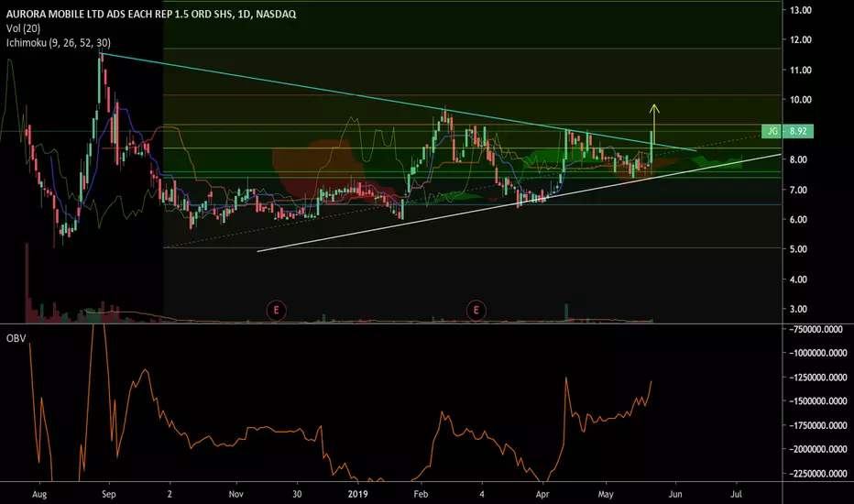Screen dimensions: 854x504
Task: Click the OBV indicator label
Action: pyautogui.click(x=16, y=338)
